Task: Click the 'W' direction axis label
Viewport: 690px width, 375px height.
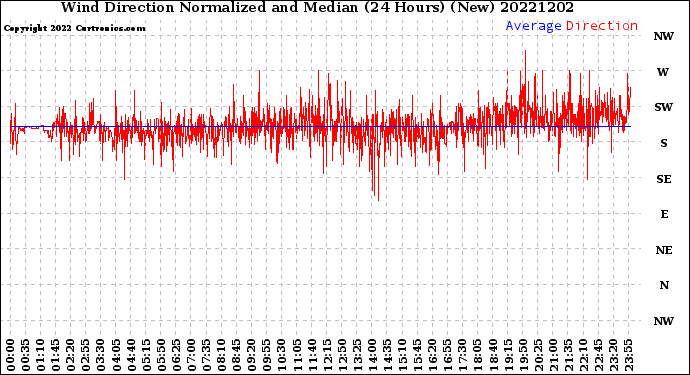Action: 663,72
